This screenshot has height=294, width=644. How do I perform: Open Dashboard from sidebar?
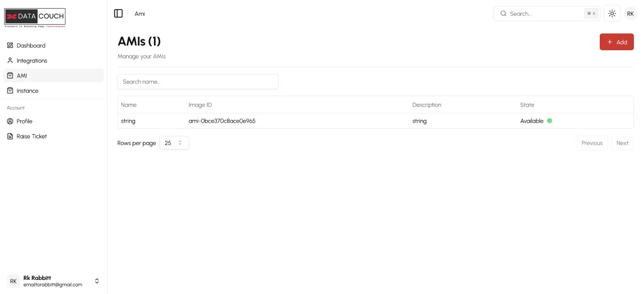(x=54, y=45)
